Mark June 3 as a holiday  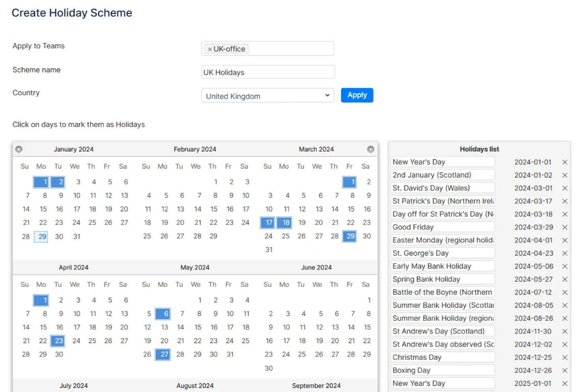click(x=288, y=313)
